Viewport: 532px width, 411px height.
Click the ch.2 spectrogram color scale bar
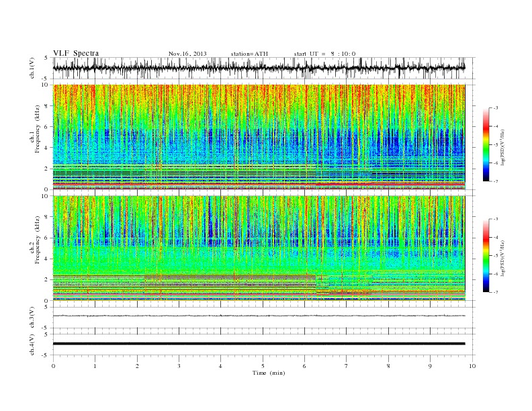pyautogui.click(x=486, y=255)
